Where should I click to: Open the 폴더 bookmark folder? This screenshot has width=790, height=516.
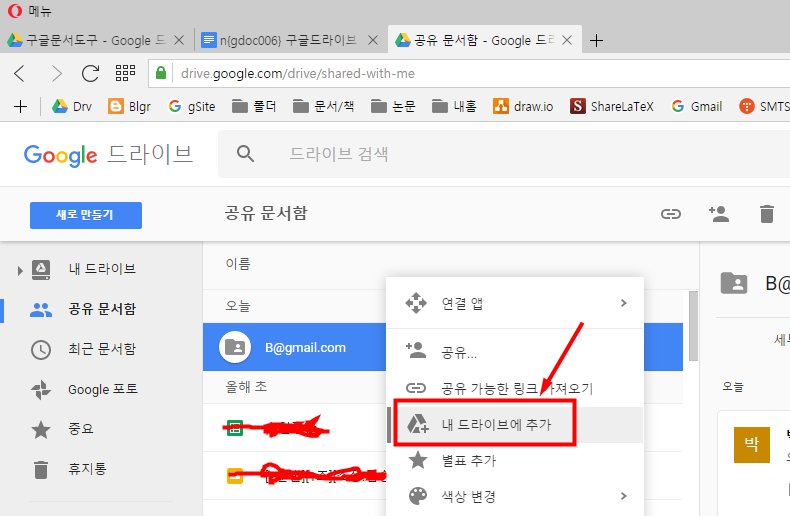254,106
